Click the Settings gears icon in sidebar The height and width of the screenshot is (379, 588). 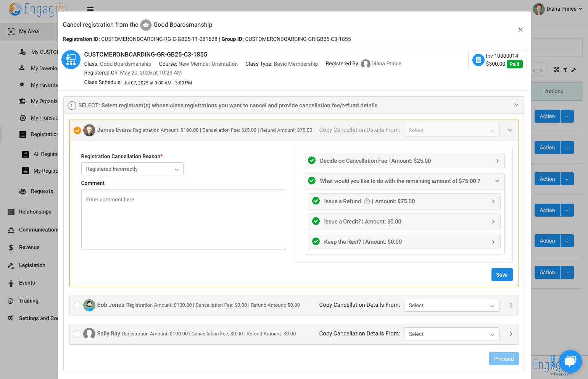[11, 319]
